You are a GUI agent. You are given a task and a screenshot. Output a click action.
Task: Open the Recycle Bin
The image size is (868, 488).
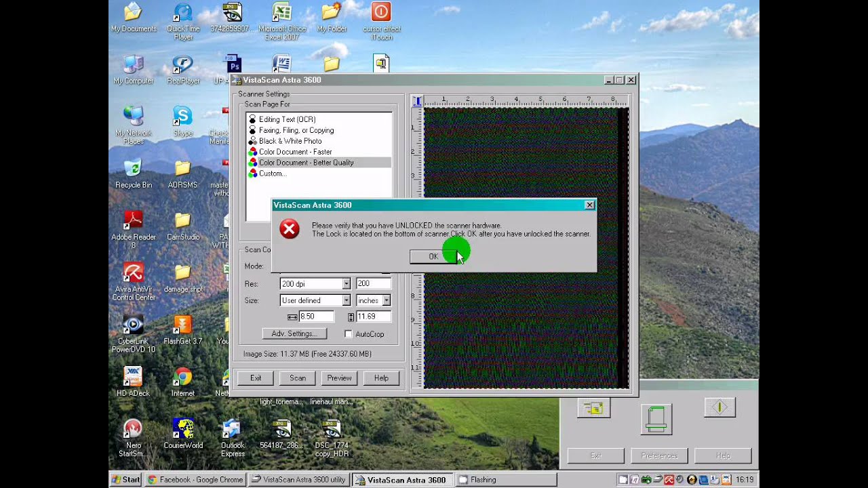134,174
